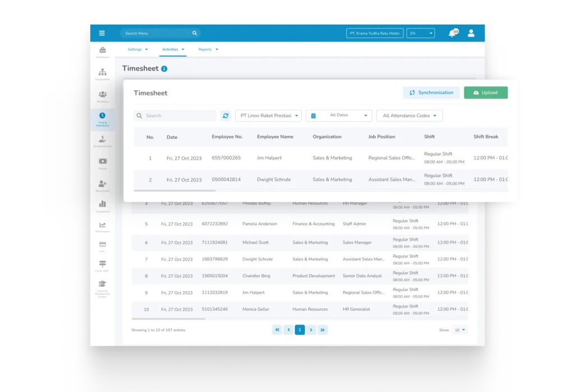Open Payroll in the sidebar

tap(103, 164)
